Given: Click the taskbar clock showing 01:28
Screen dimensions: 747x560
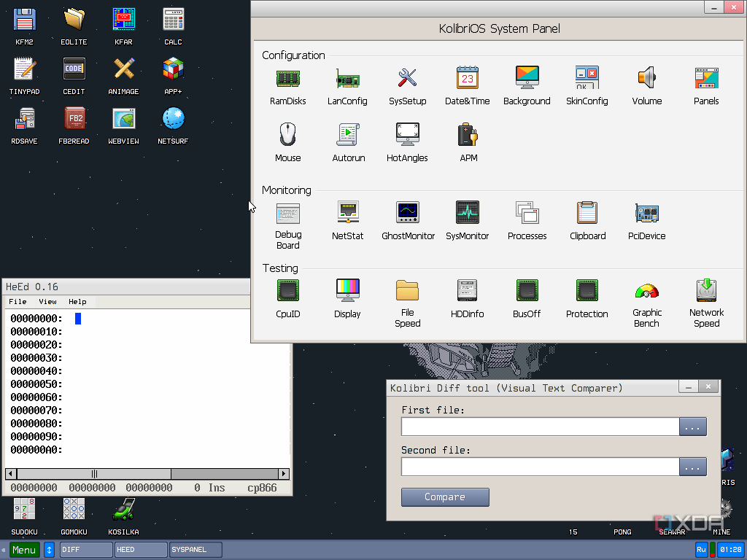Looking at the screenshot, I should 731,550.
